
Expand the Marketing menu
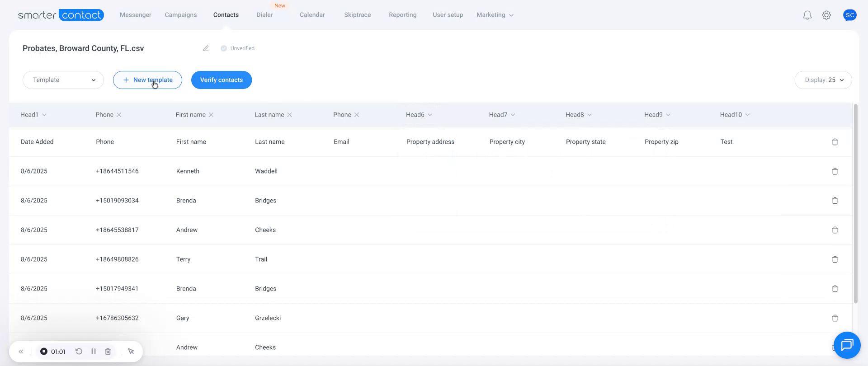pyautogui.click(x=495, y=15)
